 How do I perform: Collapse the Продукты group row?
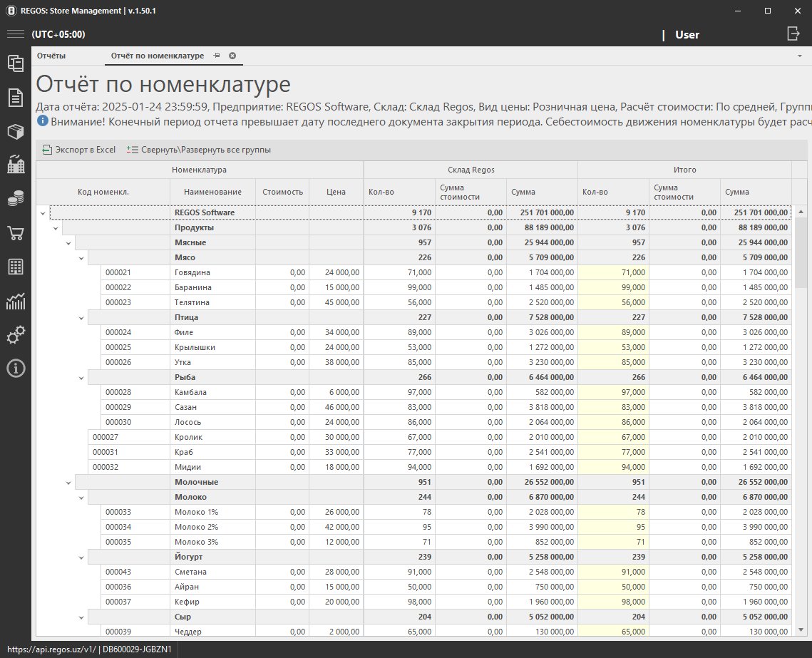(56, 228)
